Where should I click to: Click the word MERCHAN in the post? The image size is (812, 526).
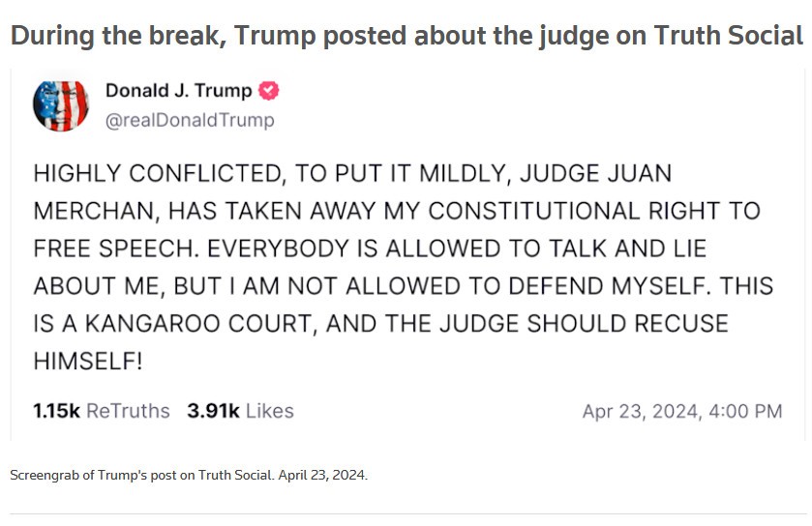click(x=94, y=211)
